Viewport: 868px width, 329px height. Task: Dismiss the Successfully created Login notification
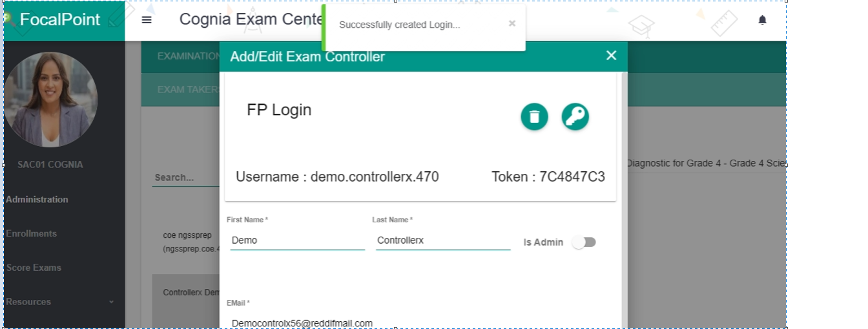click(x=512, y=23)
